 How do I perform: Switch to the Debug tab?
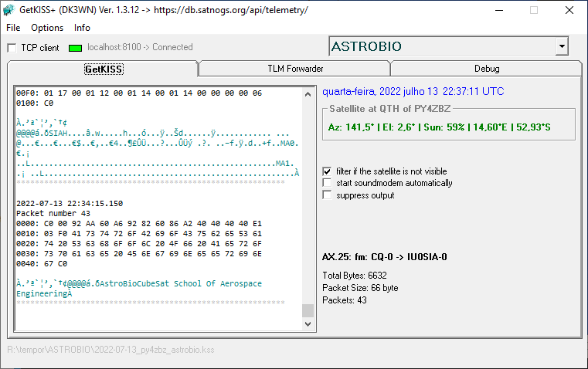coord(486,69)
